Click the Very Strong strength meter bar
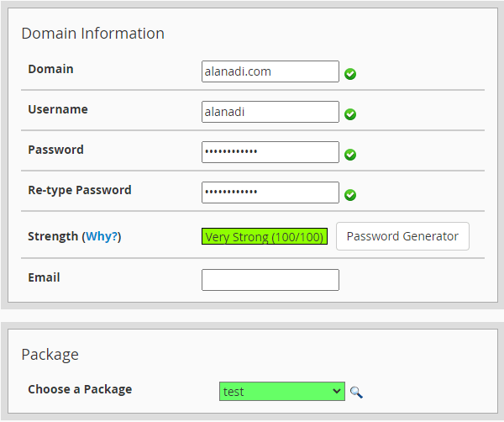This screenshot has height=422, width=504. pyautogui.click(x=265, y=237)
